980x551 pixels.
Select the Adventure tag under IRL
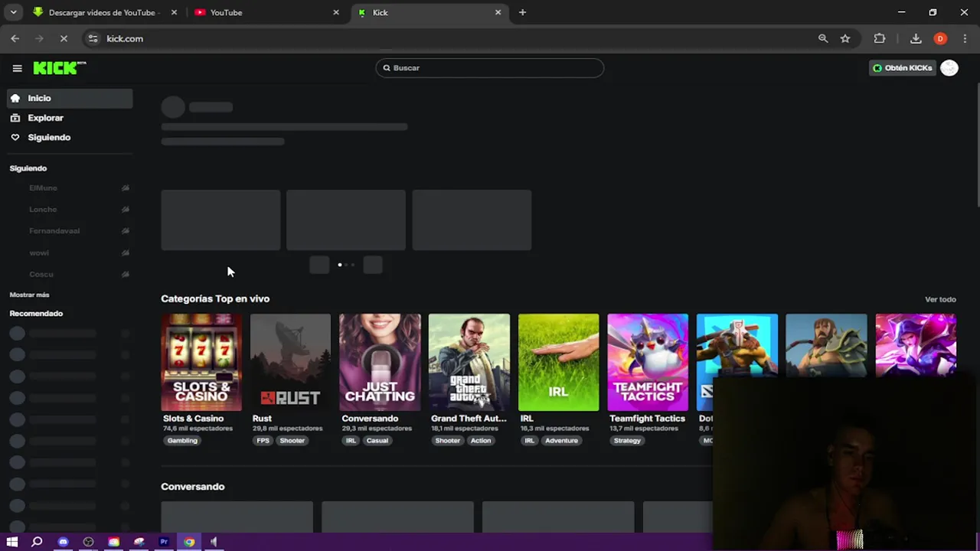(x=561, y=441)
